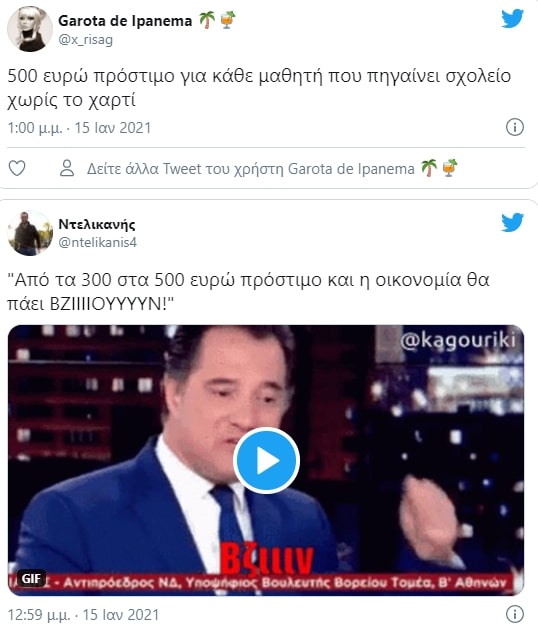Click the @kagouriki watermark on the GIF
538x628 pixels.
(458, 340)
